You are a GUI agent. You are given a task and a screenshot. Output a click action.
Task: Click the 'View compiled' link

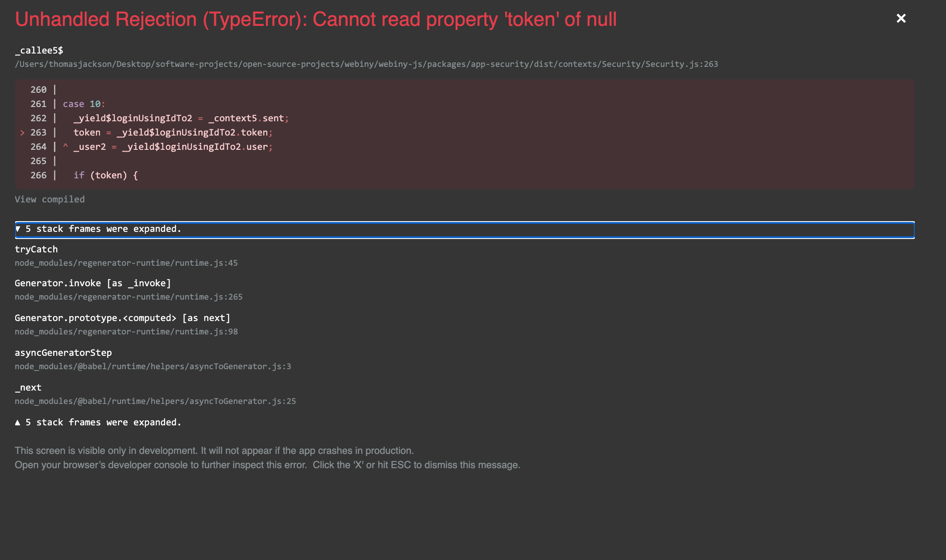[x=50, y=199]
